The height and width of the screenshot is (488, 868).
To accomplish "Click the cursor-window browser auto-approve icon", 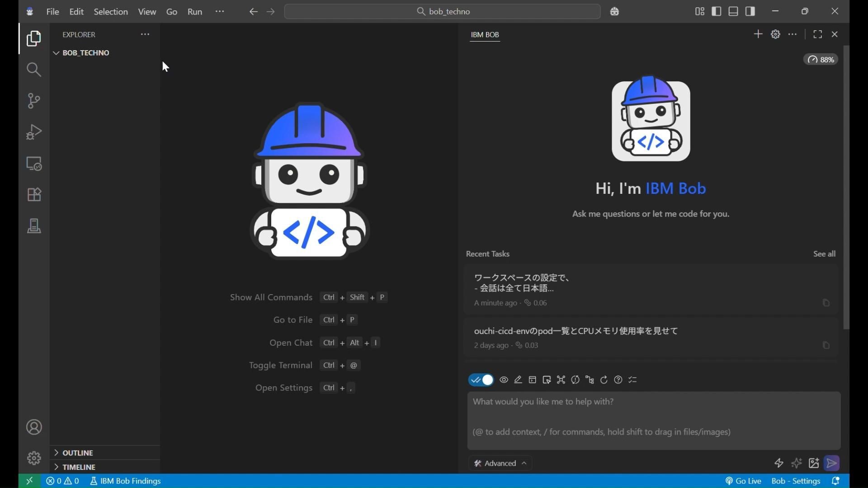I will coord(547,380).
